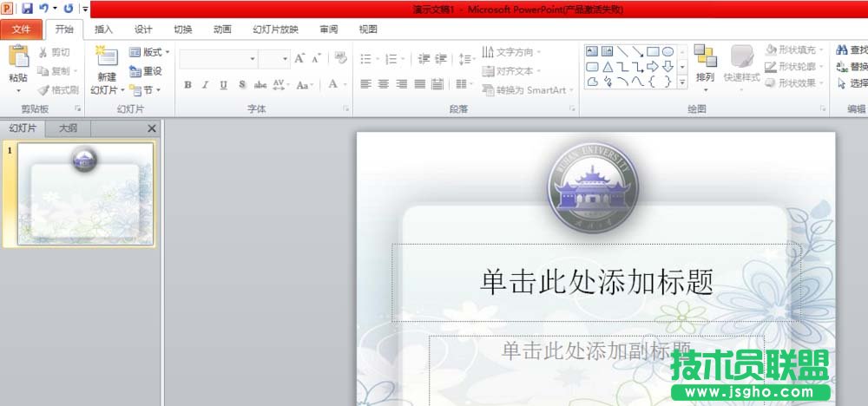Open Character Spacing (AV) dropdown
868x406 pixels.
(280, 85)
